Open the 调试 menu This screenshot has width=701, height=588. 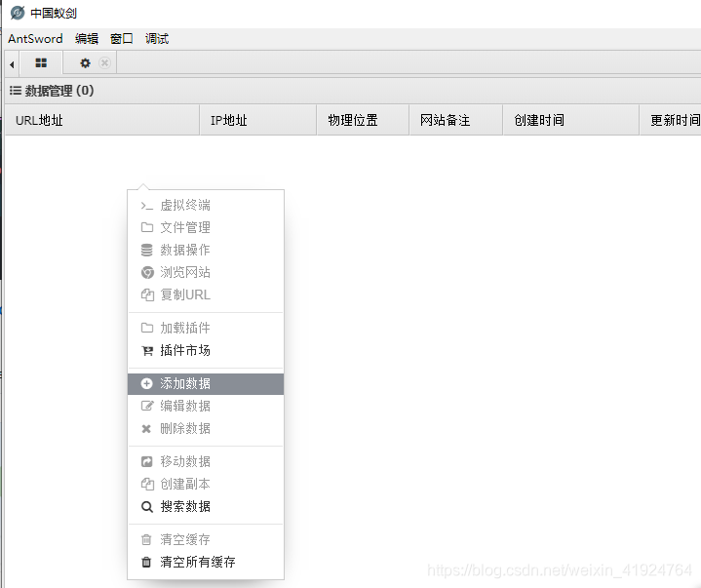coord(157,39)
